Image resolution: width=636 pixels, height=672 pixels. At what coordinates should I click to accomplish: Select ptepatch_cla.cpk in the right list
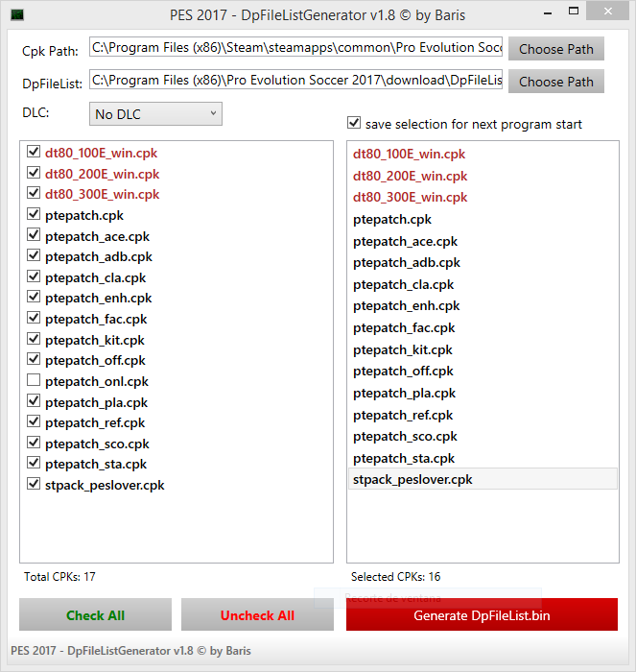(483, 284)
